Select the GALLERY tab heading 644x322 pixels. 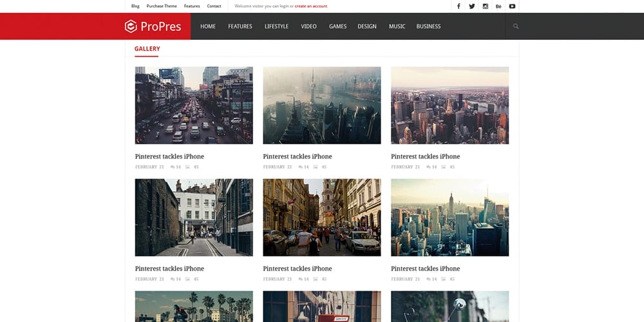(x=147, y=49)
